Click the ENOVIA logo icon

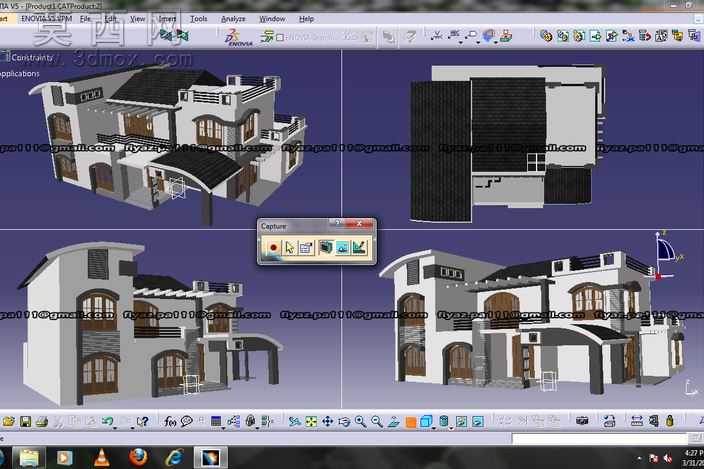(238, 37)
